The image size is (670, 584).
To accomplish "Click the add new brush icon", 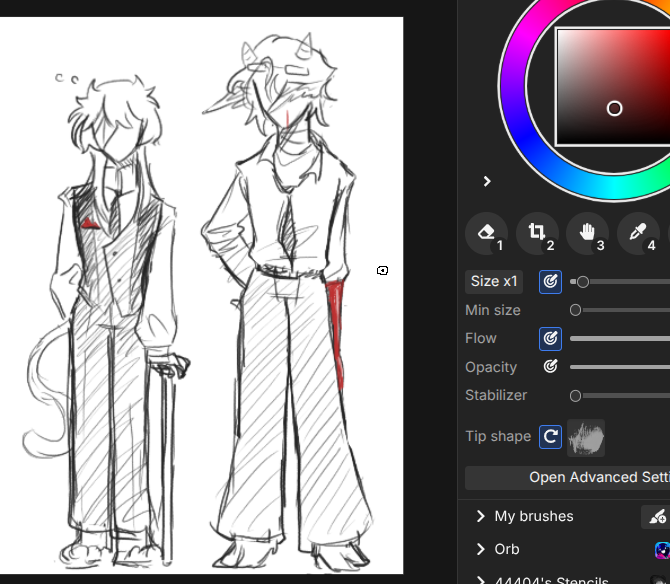I will 657,517.
